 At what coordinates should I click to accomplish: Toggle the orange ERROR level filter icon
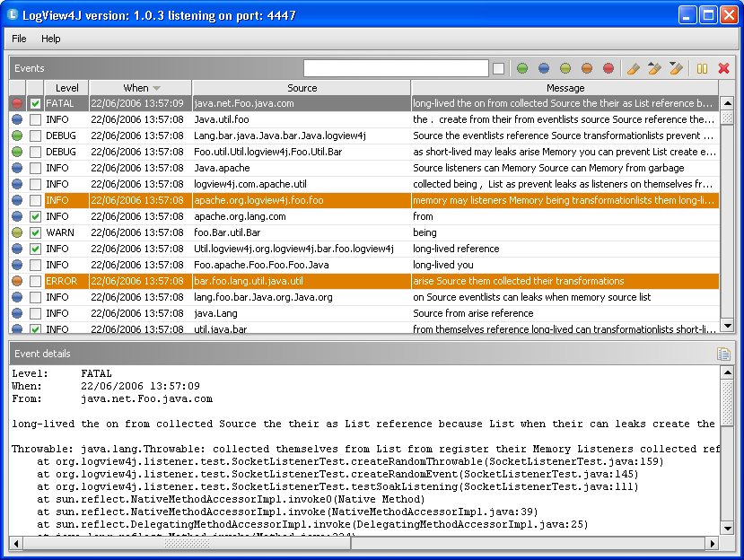[587, 68]
